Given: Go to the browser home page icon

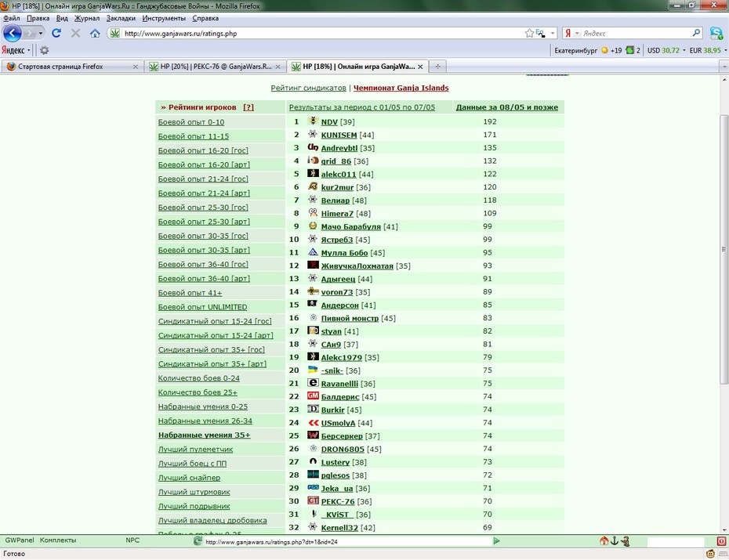Looking at the screenshot, I should click(x=95, y=33).
